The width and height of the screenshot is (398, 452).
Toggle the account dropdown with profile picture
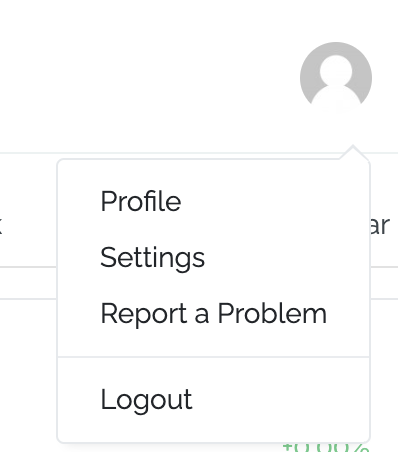coord(336,77)
